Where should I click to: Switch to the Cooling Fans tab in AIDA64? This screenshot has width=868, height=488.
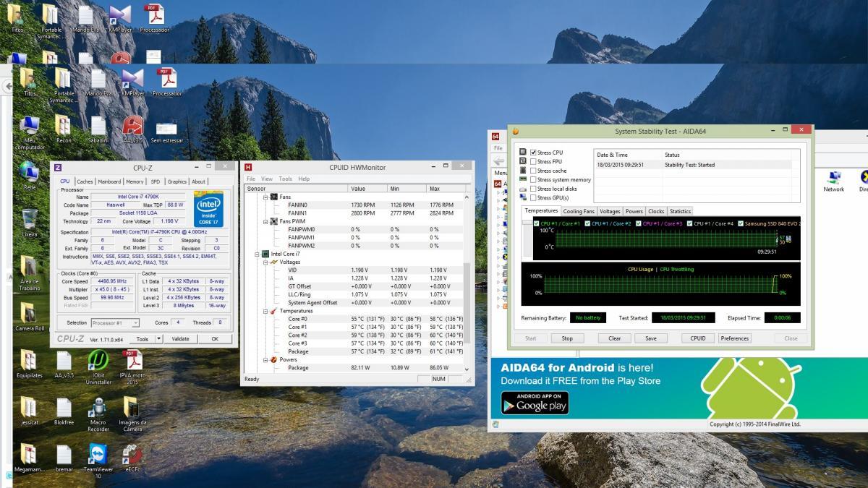tap(579, 211)
